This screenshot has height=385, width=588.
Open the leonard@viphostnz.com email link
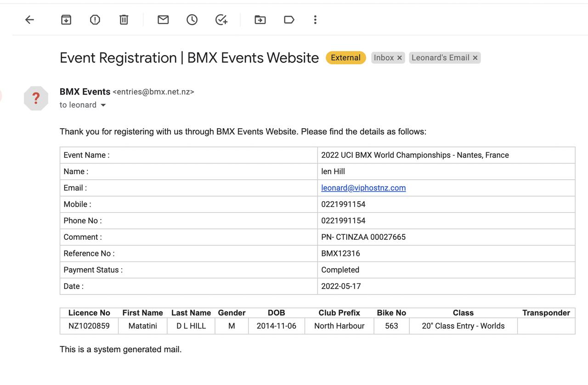[363, 188]
